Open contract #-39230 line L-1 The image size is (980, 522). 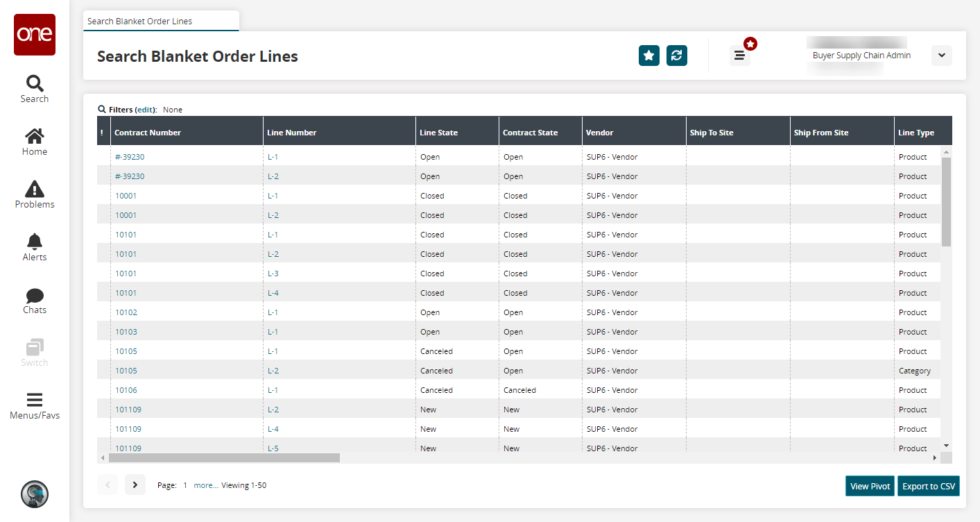[x=130, y=157]
